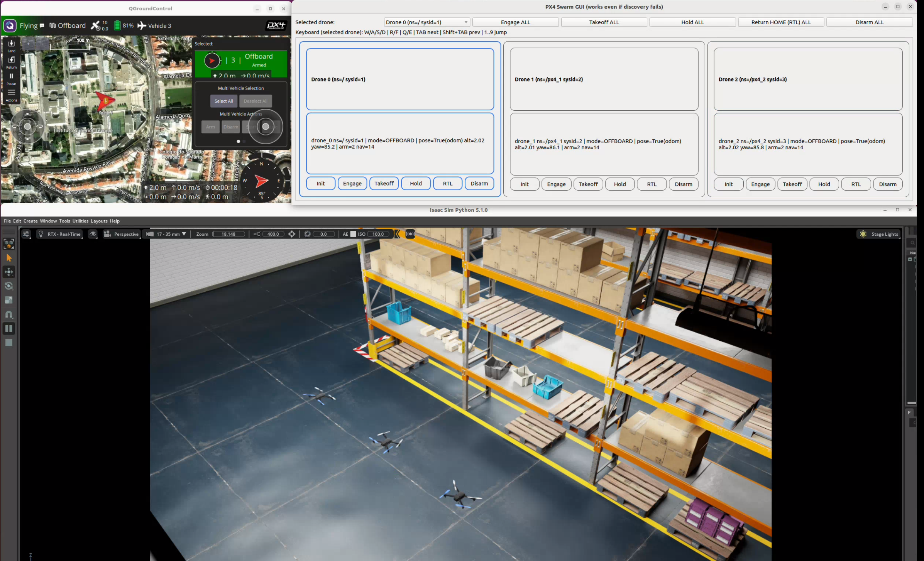Click the focus target crosshair icon

pyautogui.click(x=292, y=234)
